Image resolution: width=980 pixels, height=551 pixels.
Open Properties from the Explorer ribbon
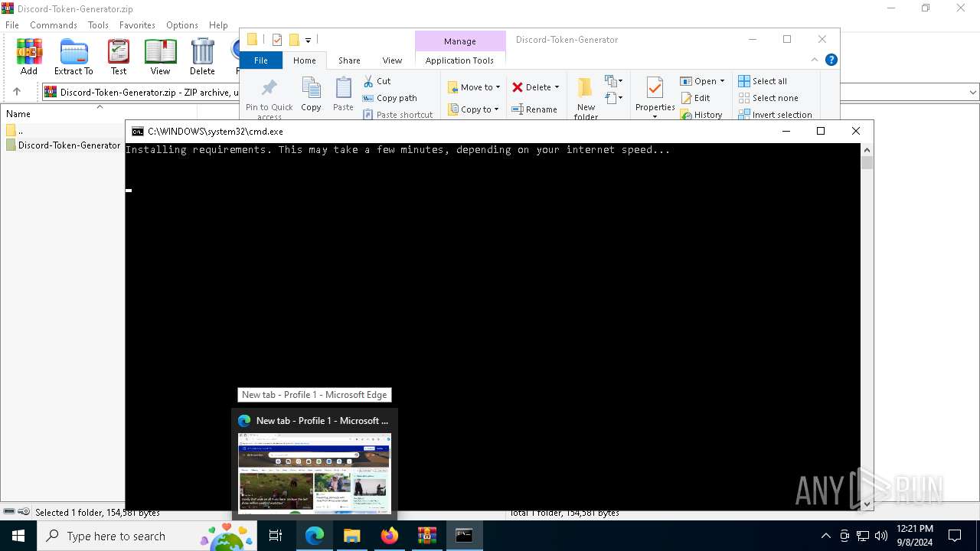click(x=655, y=96)
